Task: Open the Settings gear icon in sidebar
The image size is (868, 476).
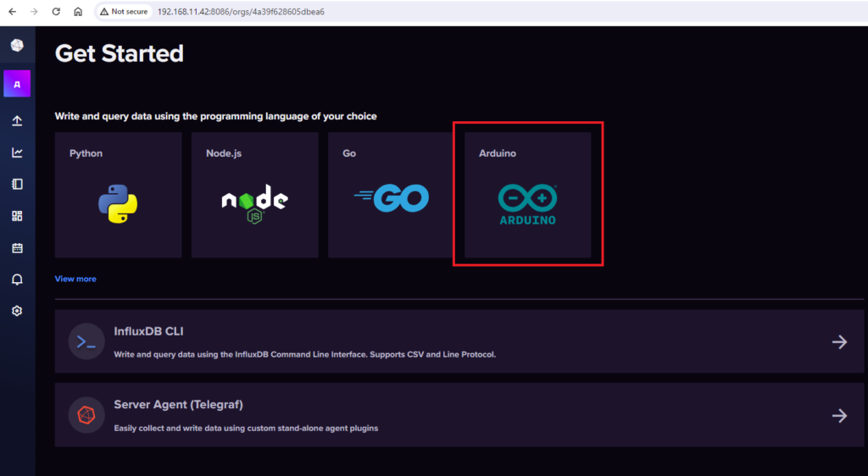Action: 17,311
